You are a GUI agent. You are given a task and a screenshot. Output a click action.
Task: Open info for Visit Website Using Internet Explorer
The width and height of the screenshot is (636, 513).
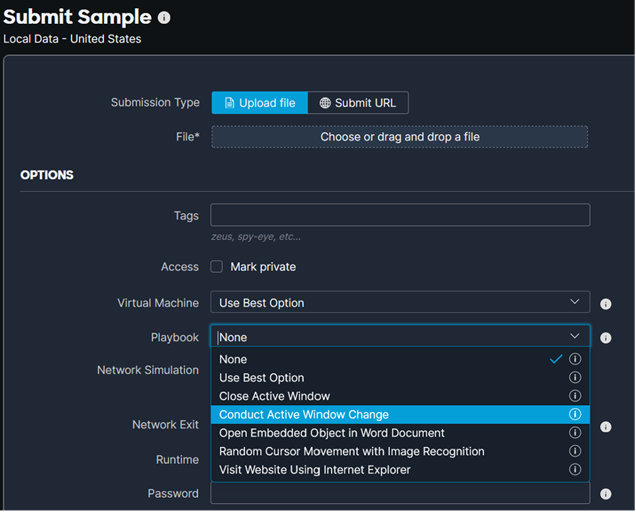(x=575, y=470)
